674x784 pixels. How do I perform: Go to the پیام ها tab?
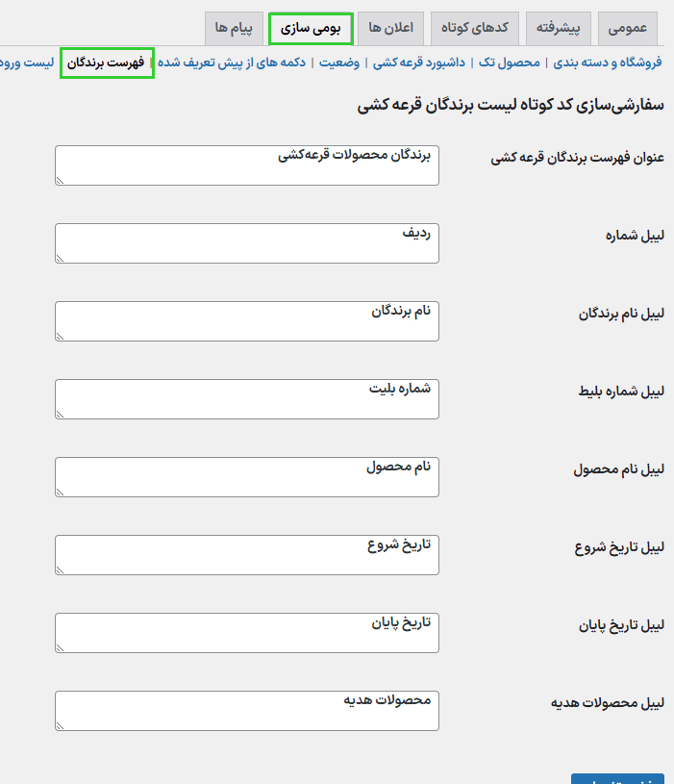click(233, 28)
